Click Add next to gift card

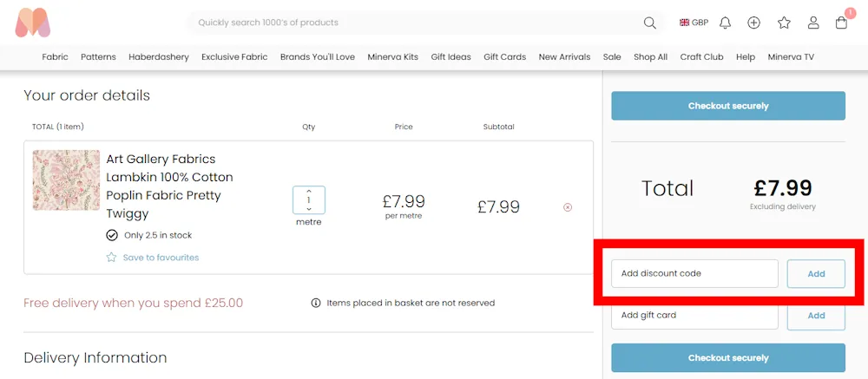[x=816, y=316]
